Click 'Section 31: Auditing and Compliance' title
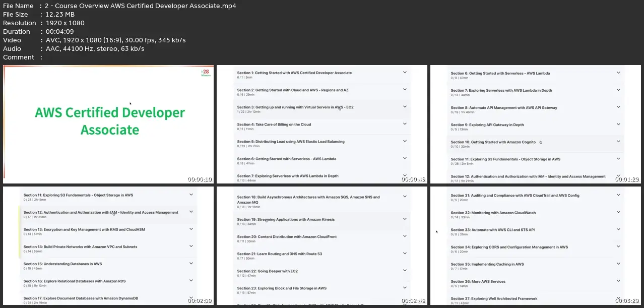 (x=515, y=196)
